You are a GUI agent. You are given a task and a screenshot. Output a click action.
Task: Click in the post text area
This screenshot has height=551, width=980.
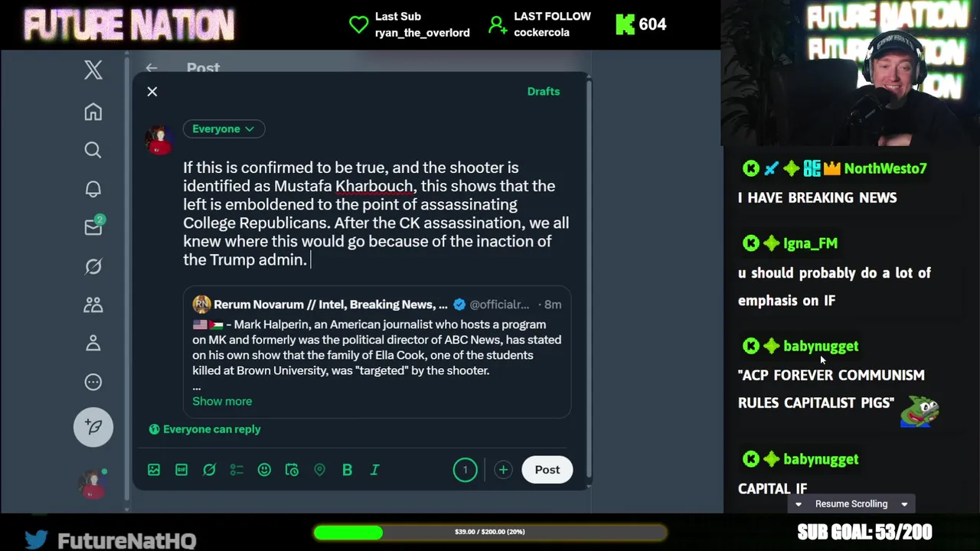click(x=376, y=214)
